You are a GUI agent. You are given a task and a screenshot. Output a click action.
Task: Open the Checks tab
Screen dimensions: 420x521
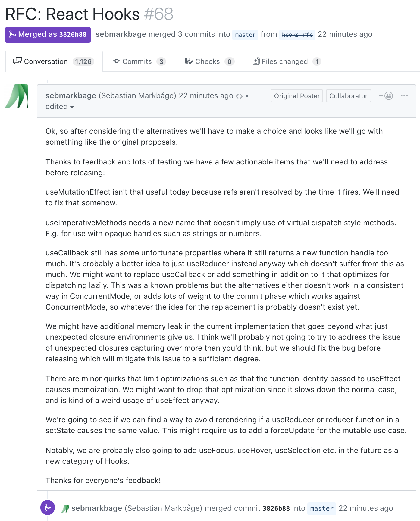210,61
